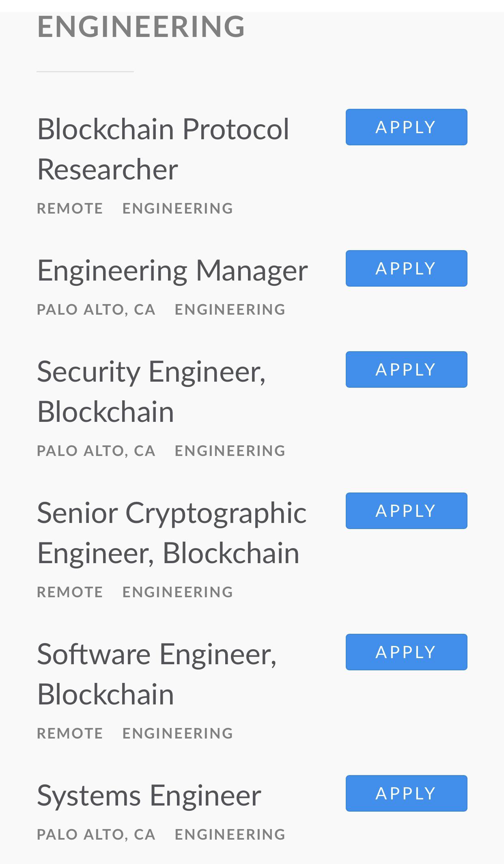Apply for Security Engineer, Blockchain
The image size is (504, 864).
pos(406,369)
